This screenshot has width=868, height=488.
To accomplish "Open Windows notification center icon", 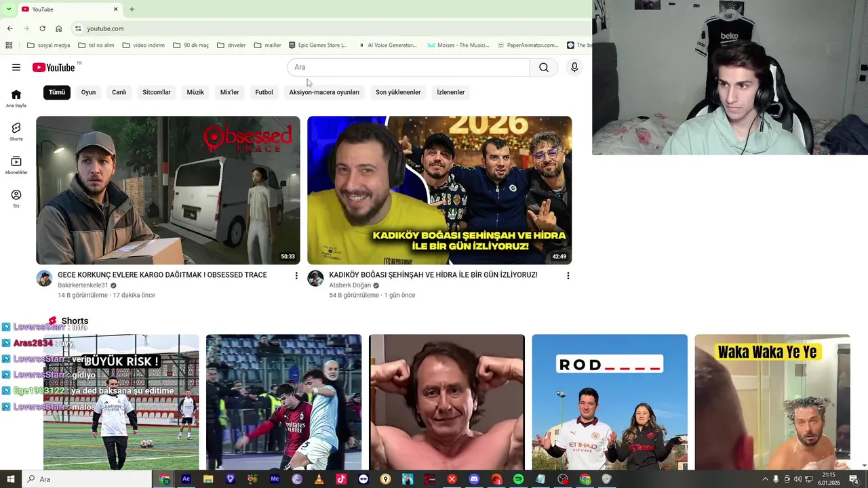I will click(854, 479).
